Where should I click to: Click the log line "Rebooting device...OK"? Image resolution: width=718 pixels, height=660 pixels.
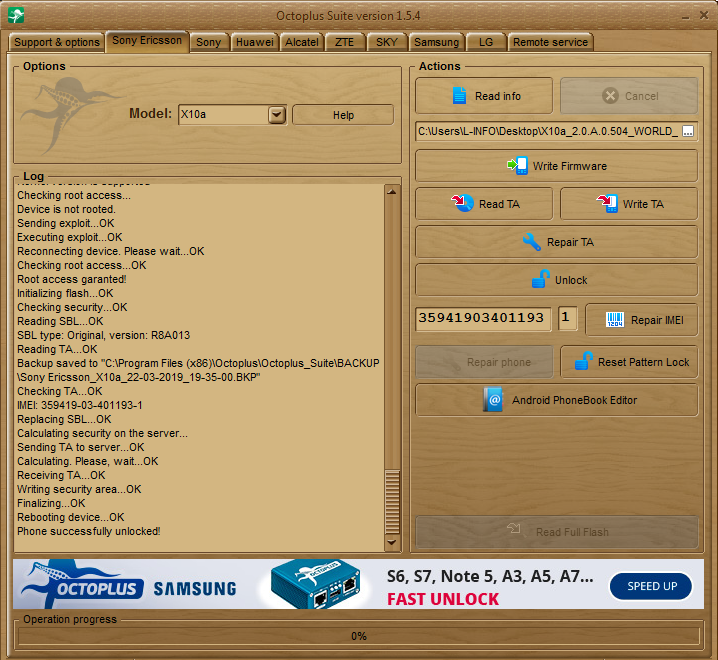71,517
